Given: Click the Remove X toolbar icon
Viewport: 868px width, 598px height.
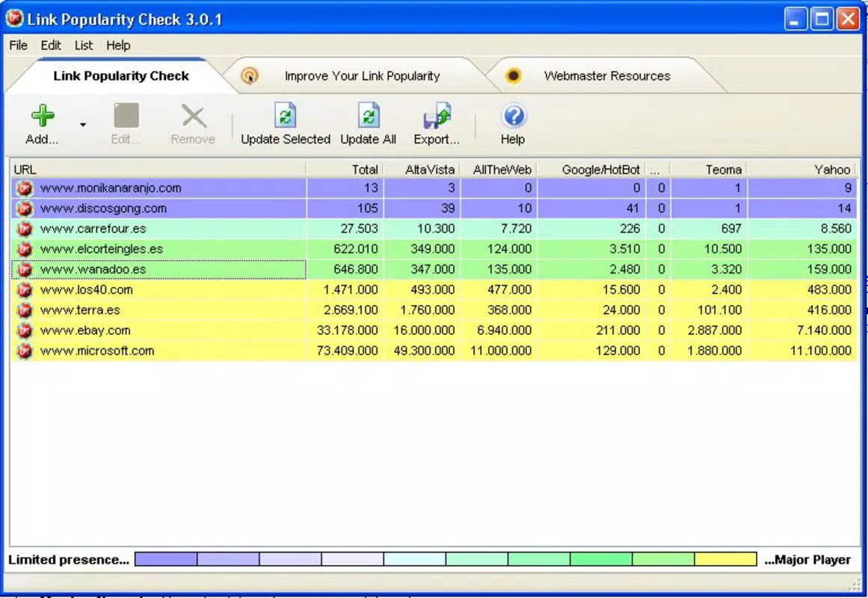Looking at the screenshot, I should click(194, 117).
